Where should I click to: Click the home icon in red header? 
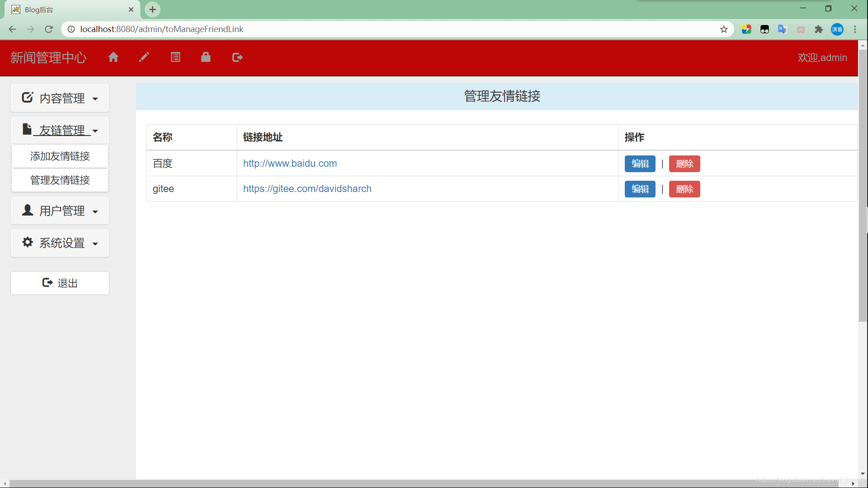pyautogui.click(x=113, y=57)
